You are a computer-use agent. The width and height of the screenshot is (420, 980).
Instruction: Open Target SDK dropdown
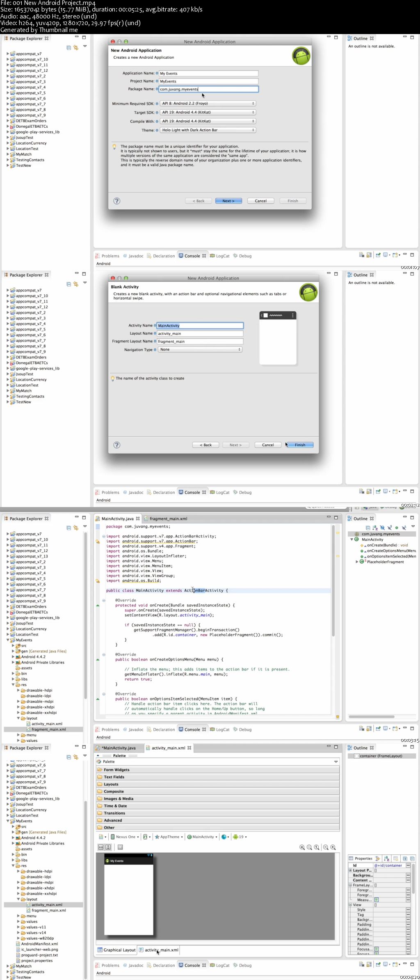tap(208, 112)
